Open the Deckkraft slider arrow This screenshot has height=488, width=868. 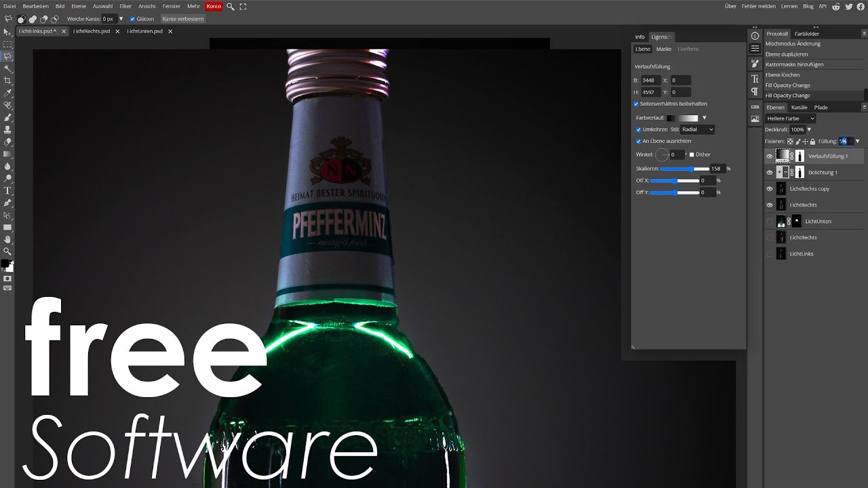(x=810, y=129)
